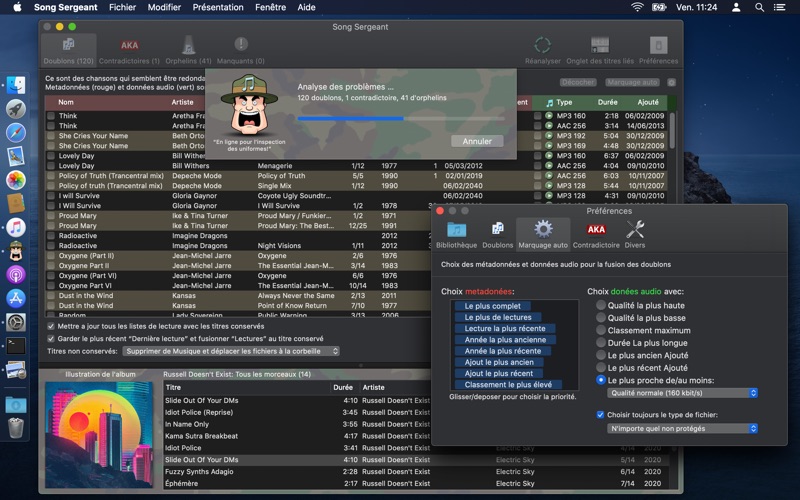Open Launchpad from the dock

coord(16,109)
